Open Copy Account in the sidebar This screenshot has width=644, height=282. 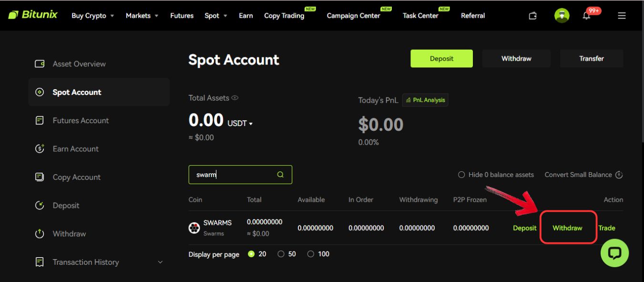coord(77,177)
